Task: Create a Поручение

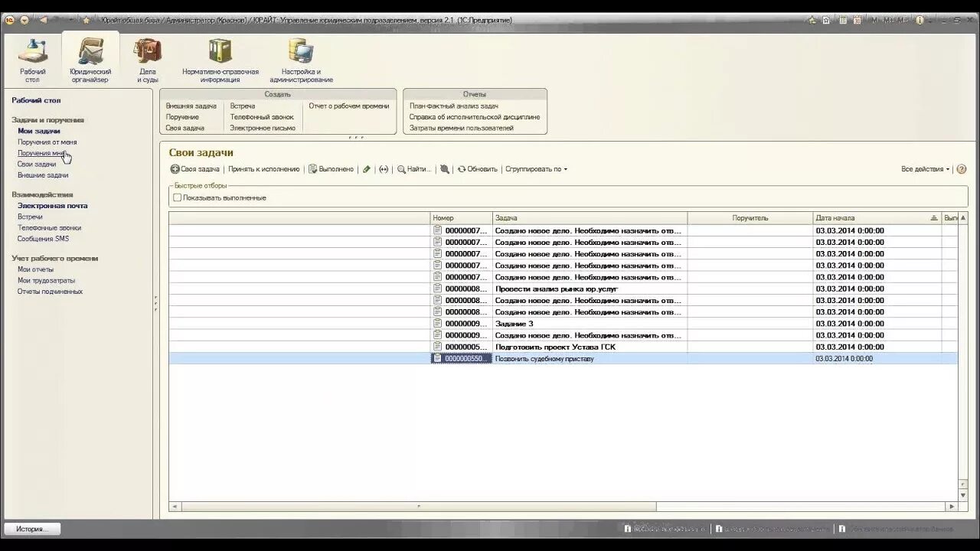Action: pyautogui.click(x=182, y=117)
